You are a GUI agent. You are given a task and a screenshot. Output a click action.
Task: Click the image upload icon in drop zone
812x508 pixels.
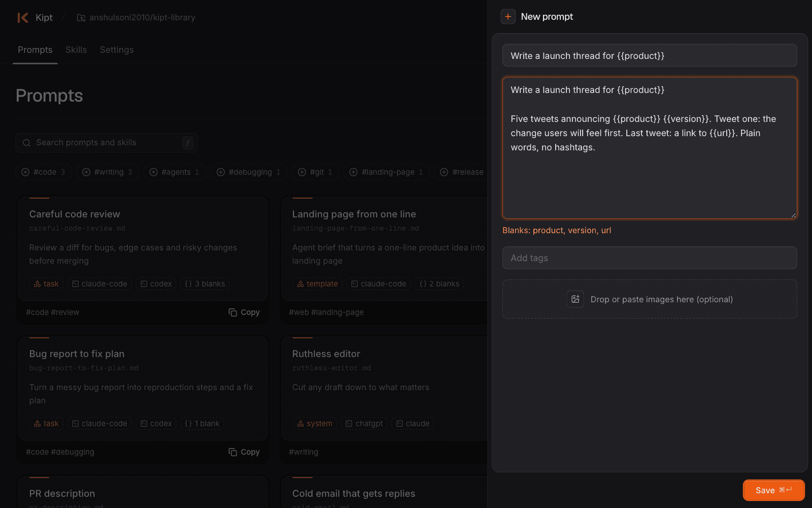point(576,299)
